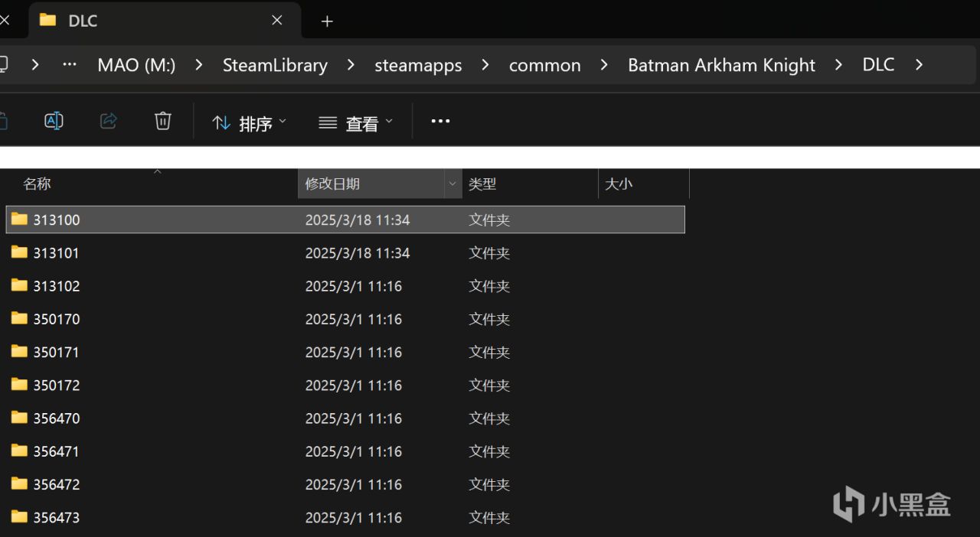Expand the chevron after Batman Arkham Knight
980x537 pixels.
(x=838, y=65)
